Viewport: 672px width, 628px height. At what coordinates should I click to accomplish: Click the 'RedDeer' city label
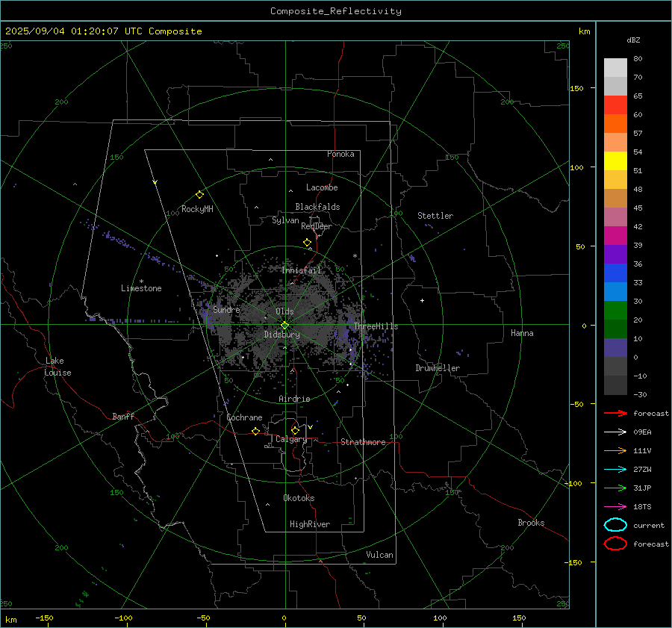click(x=317, y=226)
